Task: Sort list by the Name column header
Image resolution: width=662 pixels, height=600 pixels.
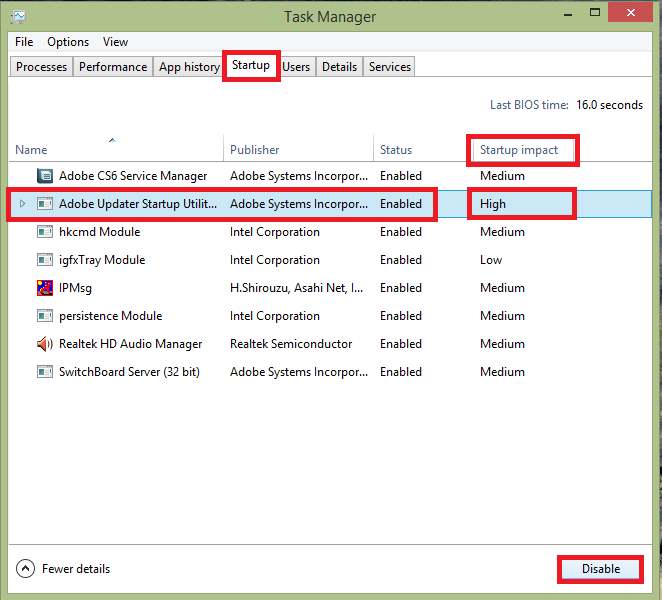Action: pos(32,150)
